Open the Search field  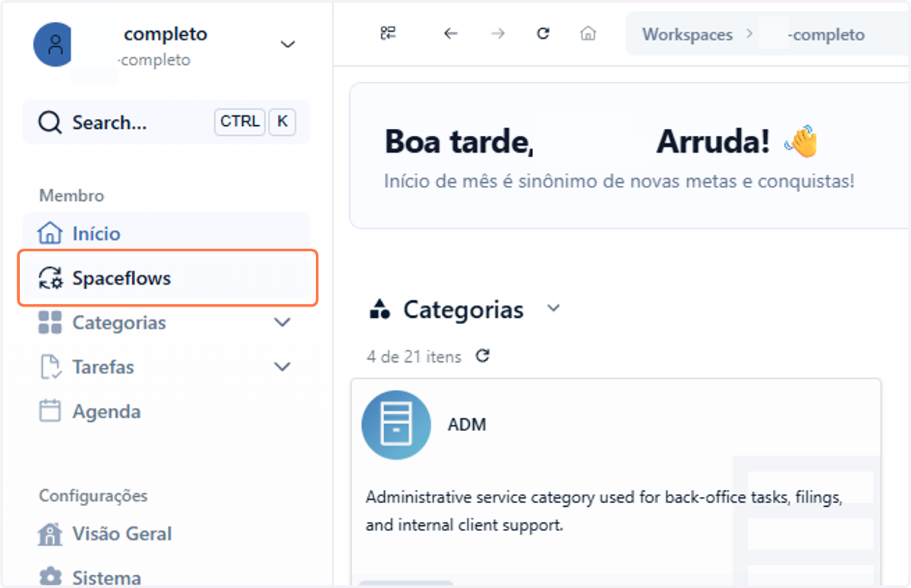click(x=166, y=122)
